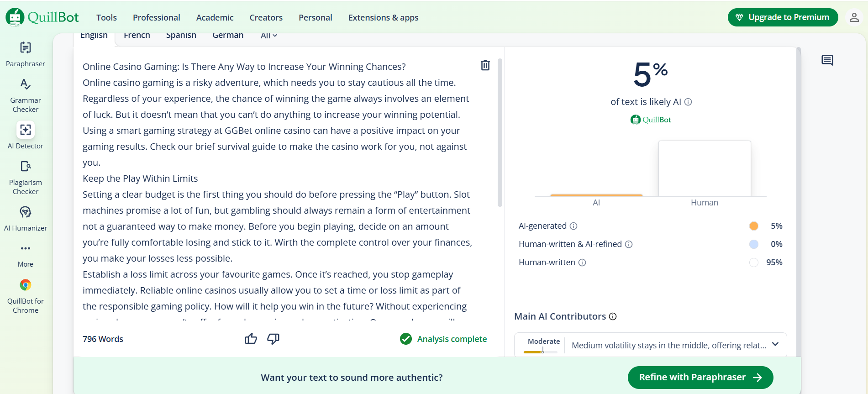Click the orange AI-generated color dot

point(753,226)
